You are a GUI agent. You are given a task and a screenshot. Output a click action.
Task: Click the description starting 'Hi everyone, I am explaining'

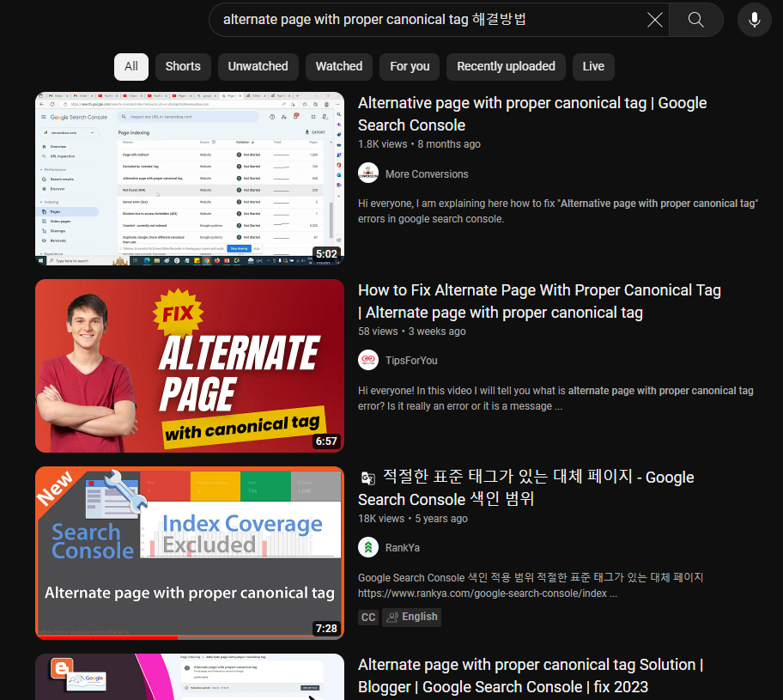point(558,210)
